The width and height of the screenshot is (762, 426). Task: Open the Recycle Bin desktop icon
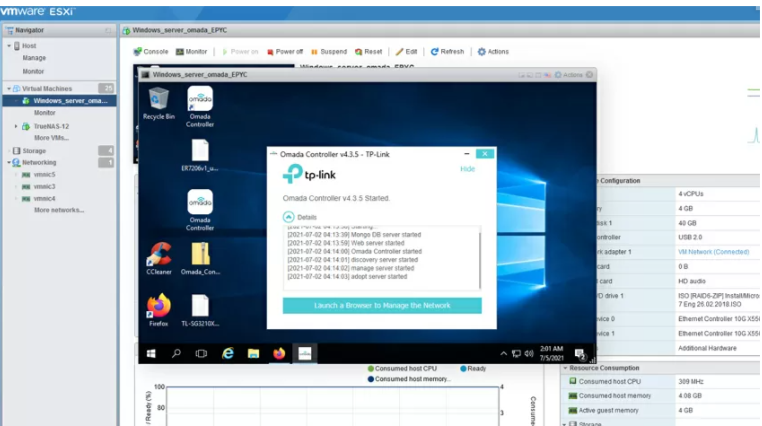[159, 102]
